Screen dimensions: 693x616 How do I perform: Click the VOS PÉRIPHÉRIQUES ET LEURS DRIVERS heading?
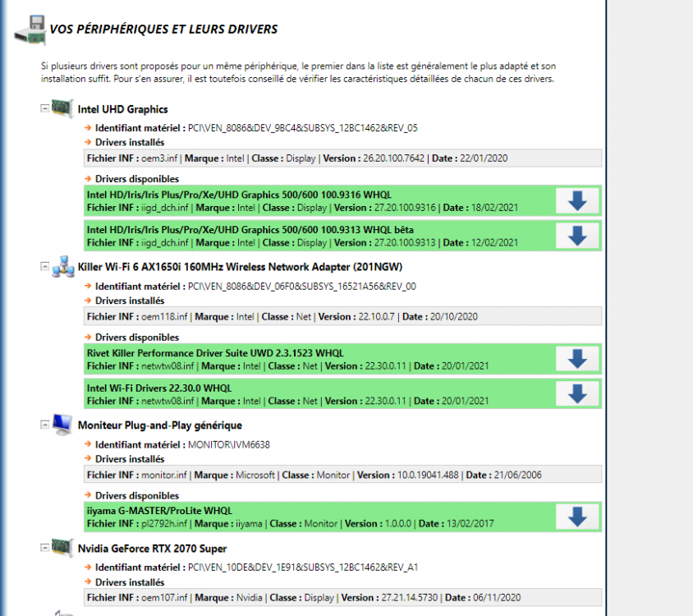[x=163, y=30]
